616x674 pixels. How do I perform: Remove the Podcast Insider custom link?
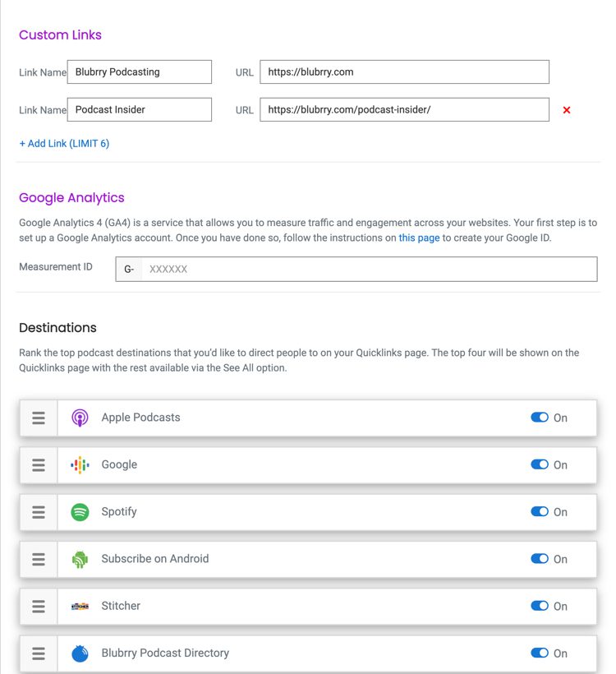pos(567,110)
